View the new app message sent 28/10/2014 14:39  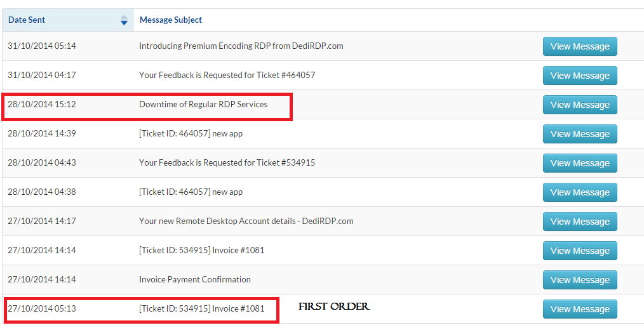pyautogui.click(x=579, y=134)
